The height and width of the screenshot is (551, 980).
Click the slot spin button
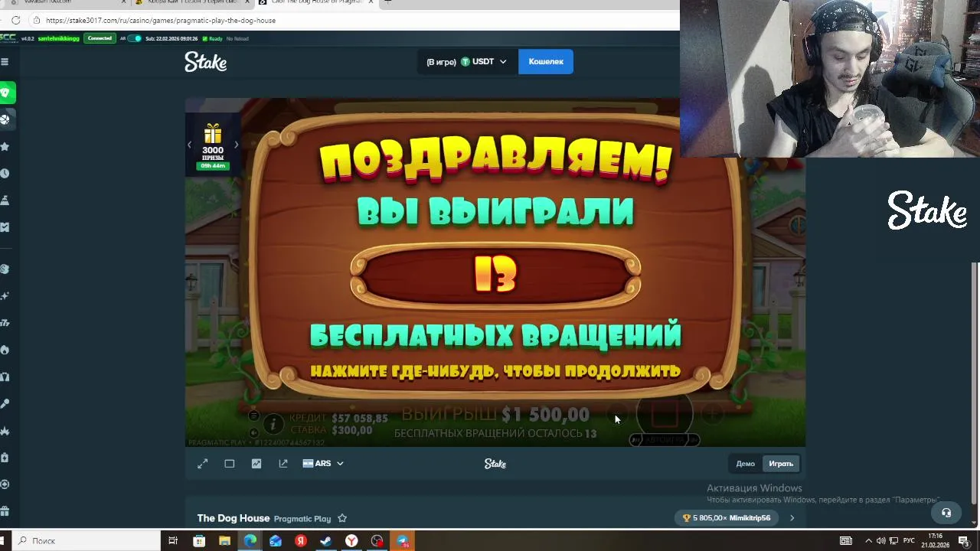(x=665, y=414)
